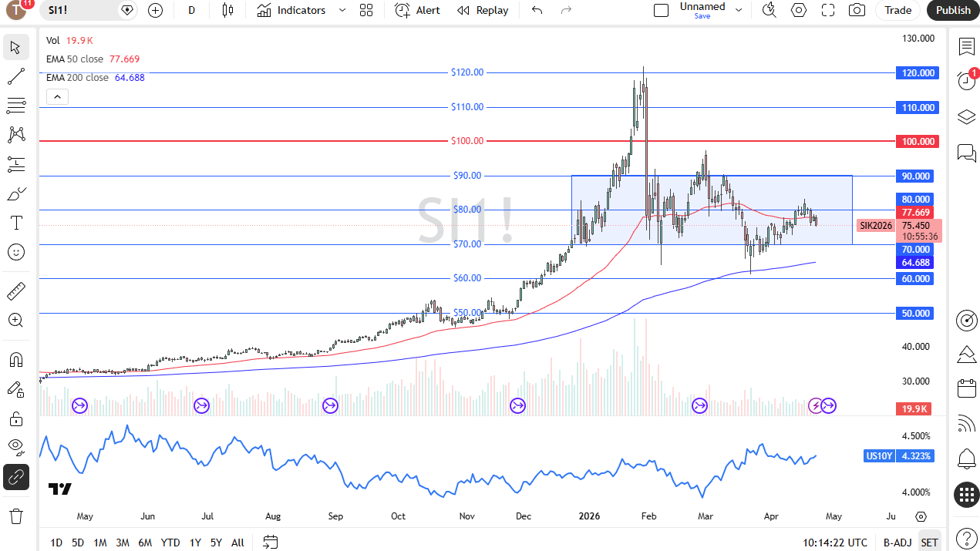Screen dimensions: 980x551
Task: Toggle the drawings sync link tool
Action: coord(16,478)
